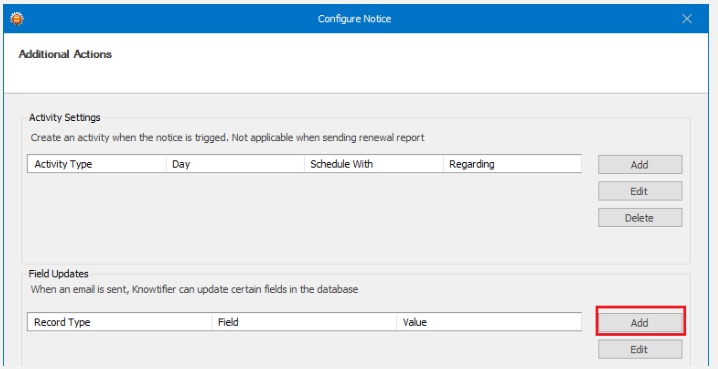Click the Value column header
This screenshot has height=369, width=718.
tap(489, 322)
